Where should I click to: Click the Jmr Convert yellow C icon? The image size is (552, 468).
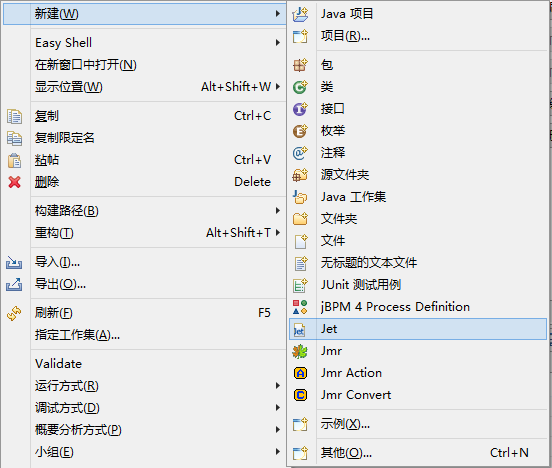tap(300, 395)
